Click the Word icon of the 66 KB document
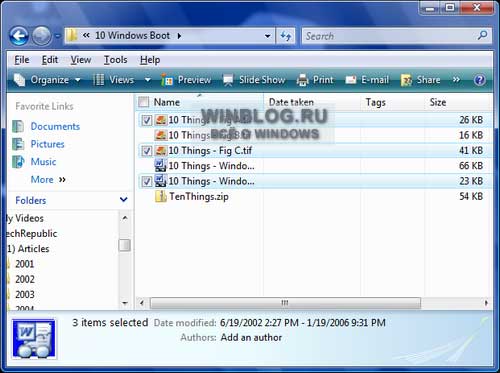This screenshot has width=500, height=373. tap(161, 166)
